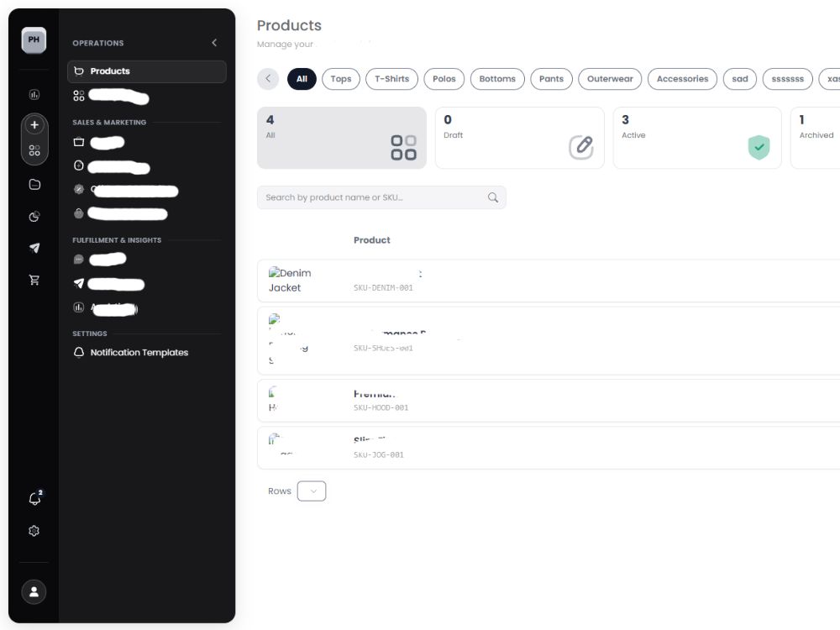Click the plus add button in the rail
Image resolution: width=840 pixels, height=630 pixels.
[34, 125]
